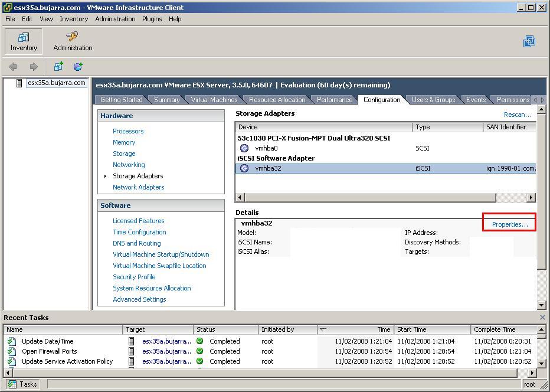550x392 pixels.
Task: Click the Update Date/Time task icon
Action: click(12, 341)
